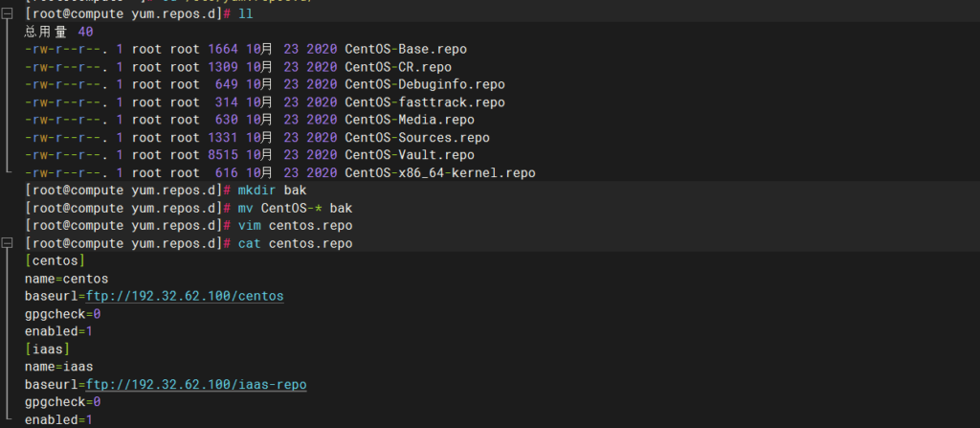Open the ftp iaas-repo baseurl link
This screenshot has width=980, height=428.
coord(196,384)
